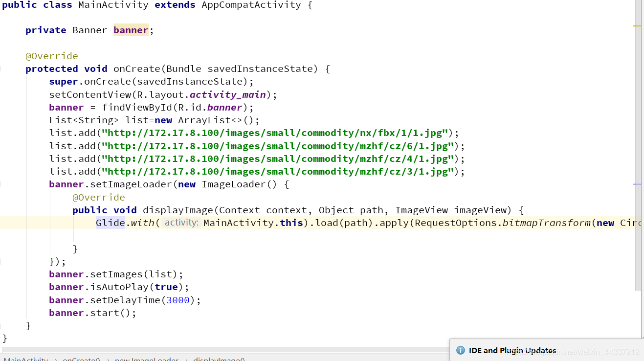
Task: Select new ImageLoader in the breadcrumb bar
Action: tap(147, 360)
